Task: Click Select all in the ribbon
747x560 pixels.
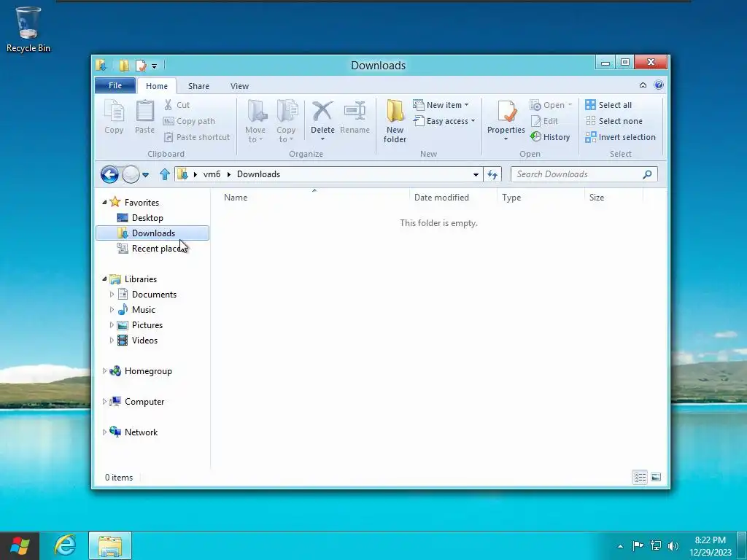Action: pos(609,105)
